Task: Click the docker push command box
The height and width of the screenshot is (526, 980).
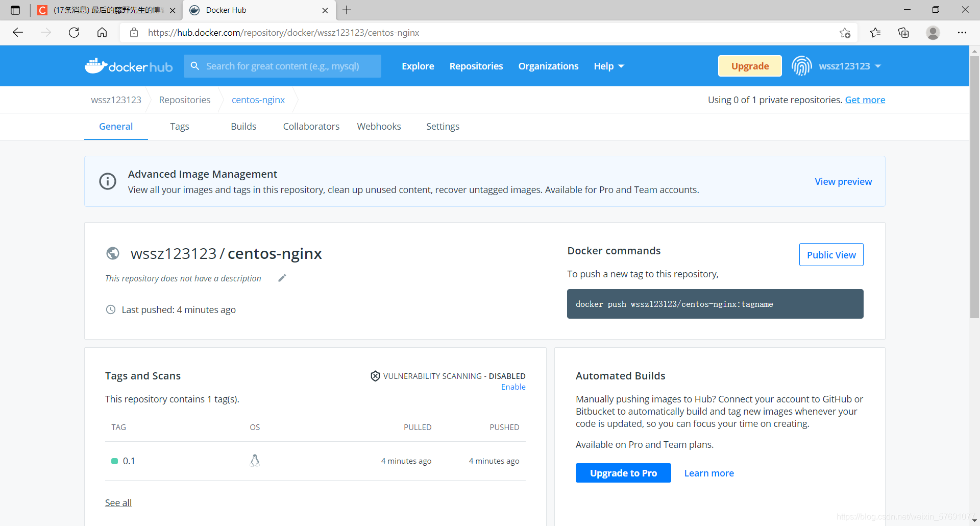Action: pyautogui.click(x=715, y=304)
